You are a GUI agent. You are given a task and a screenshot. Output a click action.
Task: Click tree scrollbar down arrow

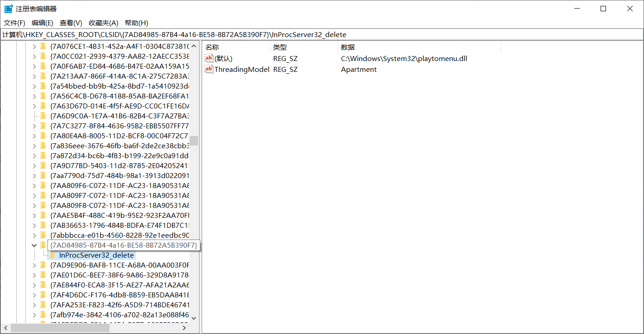pyautogui.click(x=194, y=318)
